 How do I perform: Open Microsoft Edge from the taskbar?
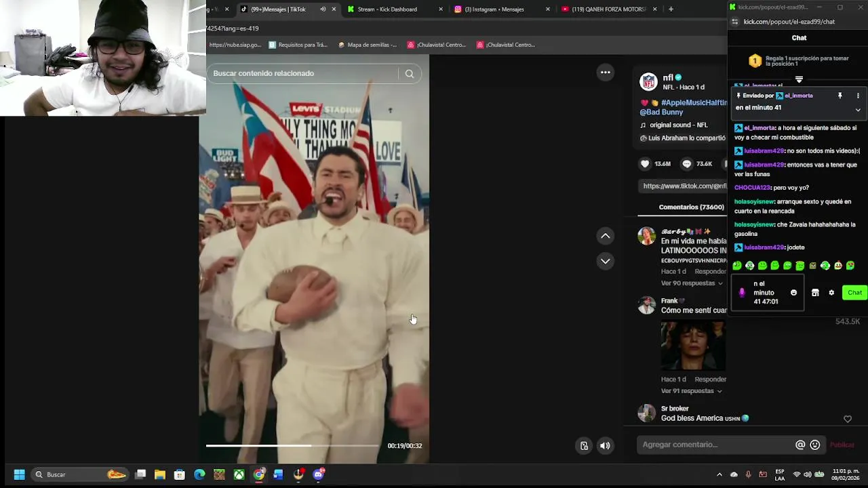[199, 474]
